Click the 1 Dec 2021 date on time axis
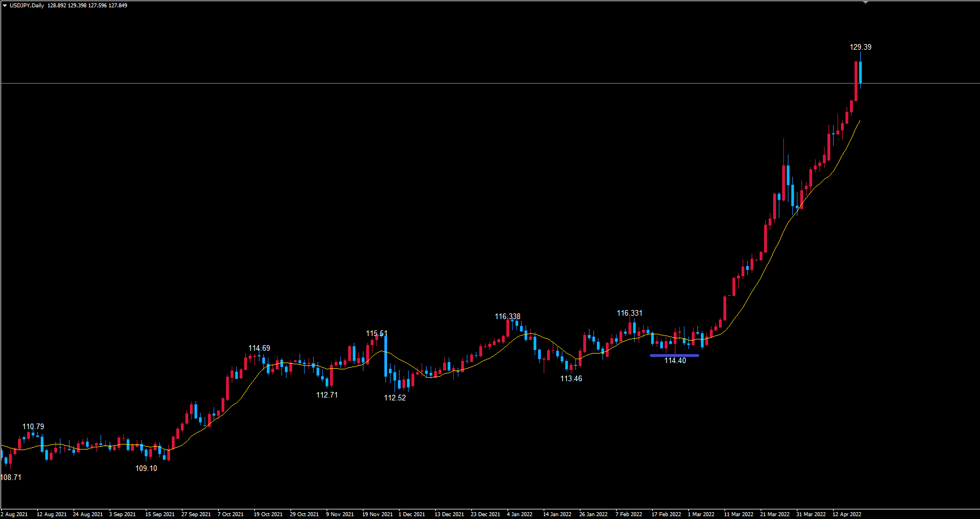The height and width of the screenshot is (519, 980). point(412,514)
